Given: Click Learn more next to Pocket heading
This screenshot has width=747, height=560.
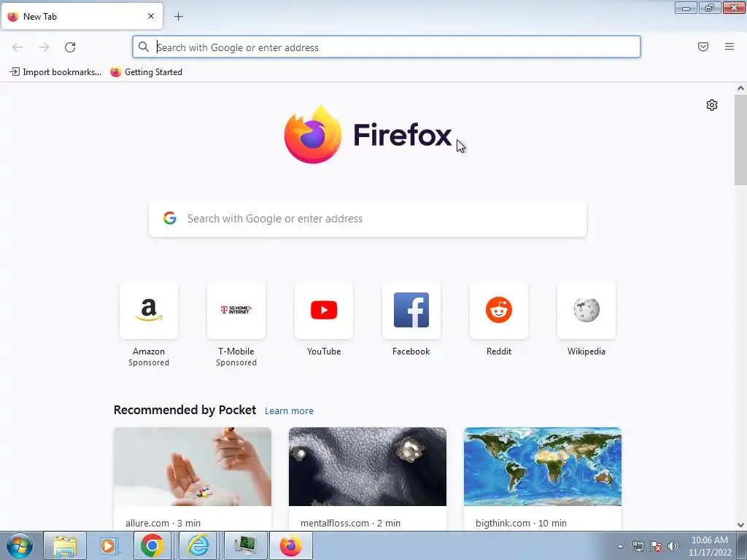Looking at the screenshot, I should (289, 411).
